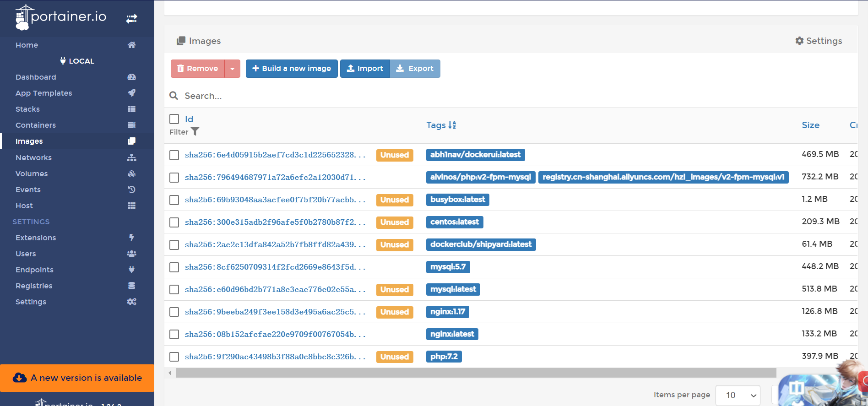Check the nginx:latest image row

174,335
